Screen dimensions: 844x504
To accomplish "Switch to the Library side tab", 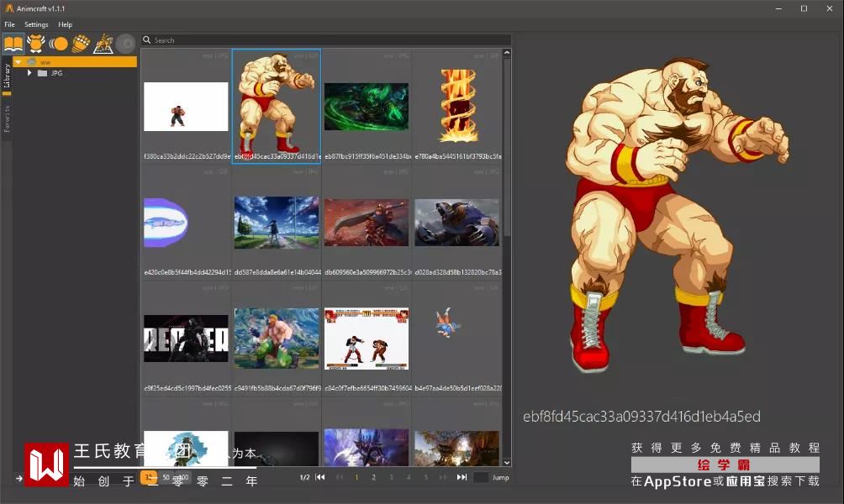I will 7,76.
